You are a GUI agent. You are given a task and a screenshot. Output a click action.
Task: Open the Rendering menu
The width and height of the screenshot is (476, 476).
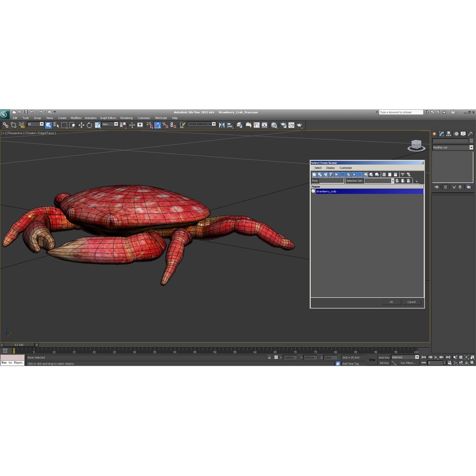(126, 118)
